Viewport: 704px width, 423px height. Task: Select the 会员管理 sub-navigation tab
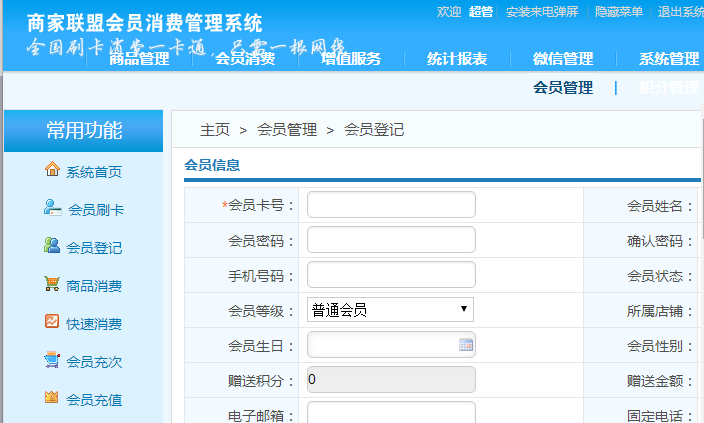[x=563, y=88]
